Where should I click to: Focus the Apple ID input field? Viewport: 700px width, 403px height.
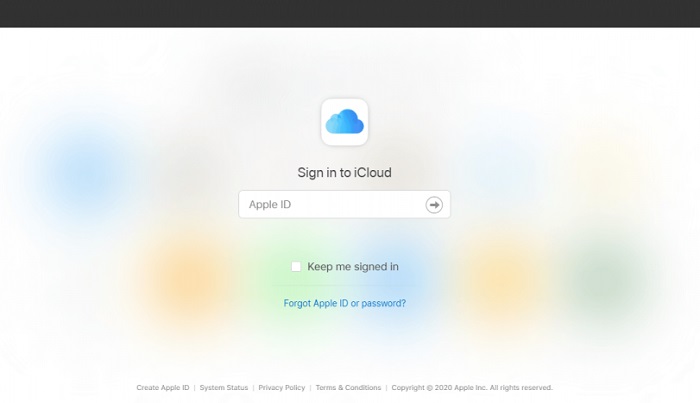[x=344, y=204]
